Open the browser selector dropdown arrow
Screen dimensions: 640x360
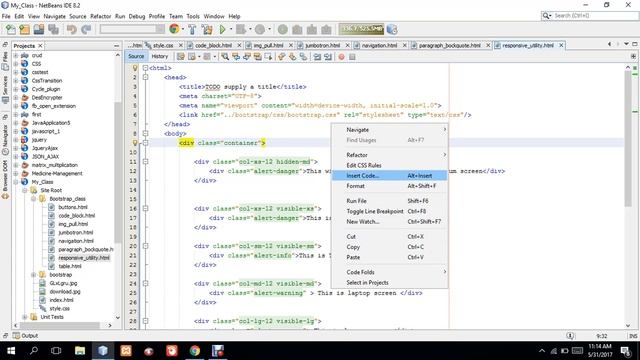(182, 29)
